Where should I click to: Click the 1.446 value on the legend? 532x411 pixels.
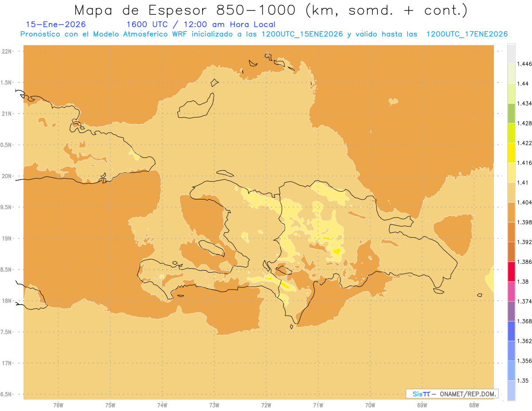coord(524,64)
